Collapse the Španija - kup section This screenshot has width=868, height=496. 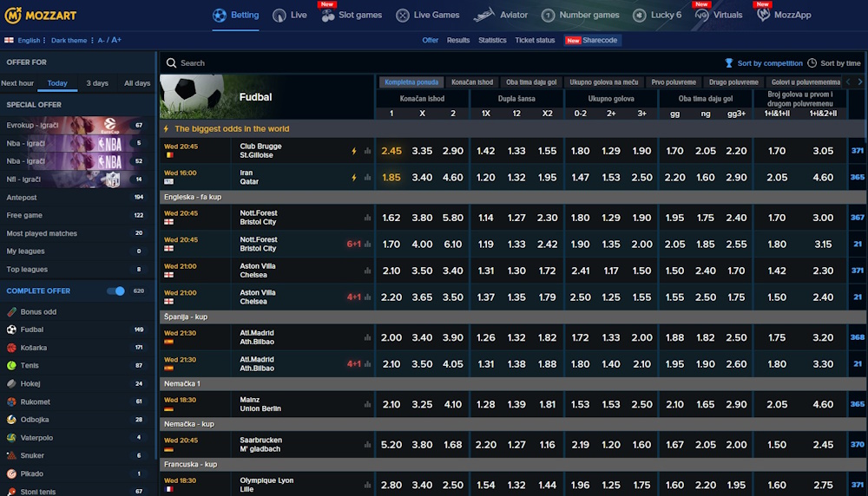(x=512, y=317)
